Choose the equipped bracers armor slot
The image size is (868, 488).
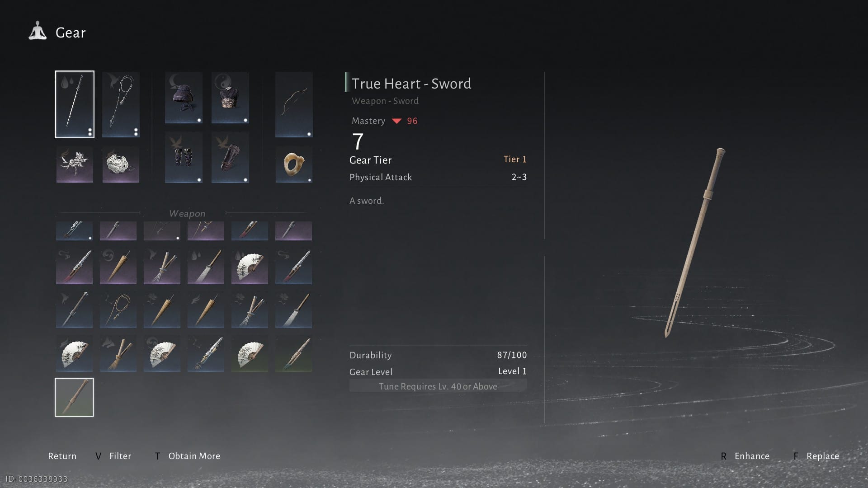tap(184, 157)
